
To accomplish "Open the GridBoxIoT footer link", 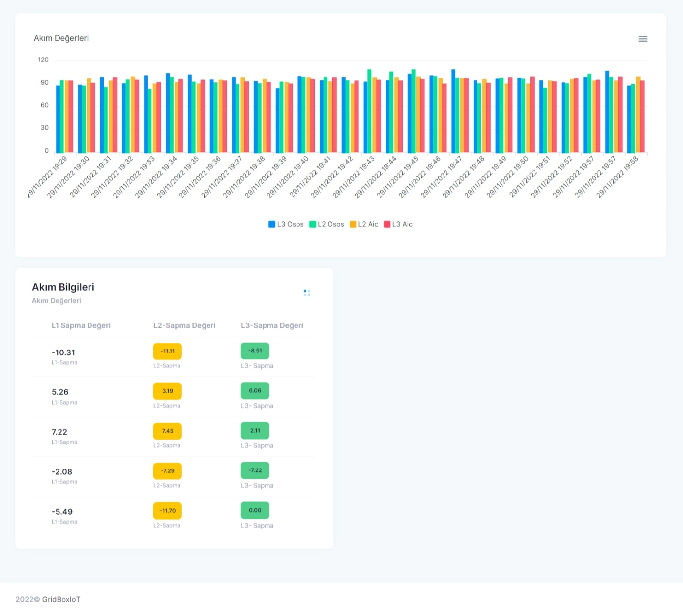I will point(61,599).
